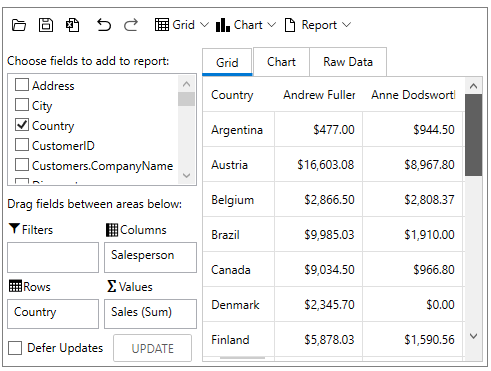Click the Chart bar icon in toolbar
Screen dimensions: 491x371
(x=223, y=25)
